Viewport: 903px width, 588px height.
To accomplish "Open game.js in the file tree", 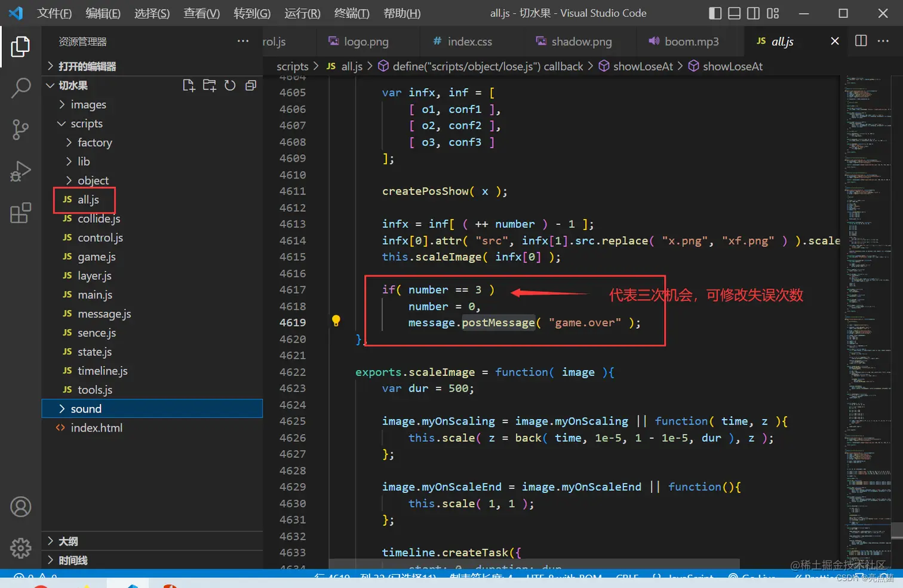I will (152, 257).
